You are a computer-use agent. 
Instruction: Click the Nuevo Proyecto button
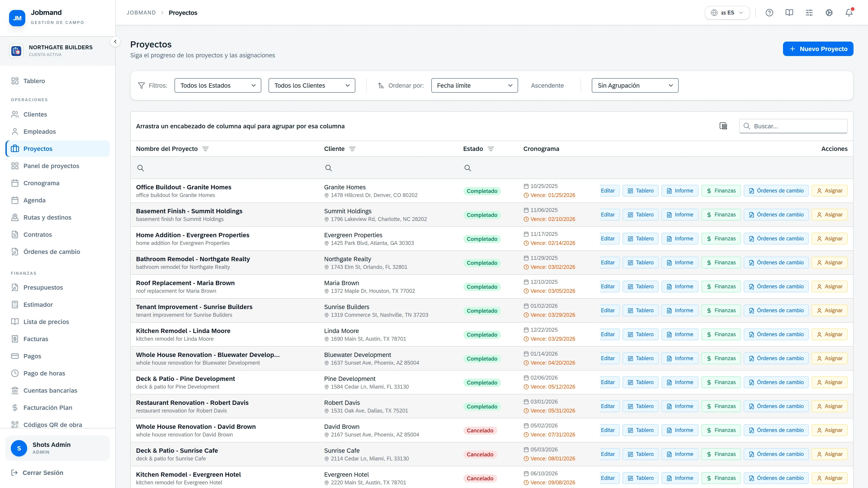[x=818, y=49]
